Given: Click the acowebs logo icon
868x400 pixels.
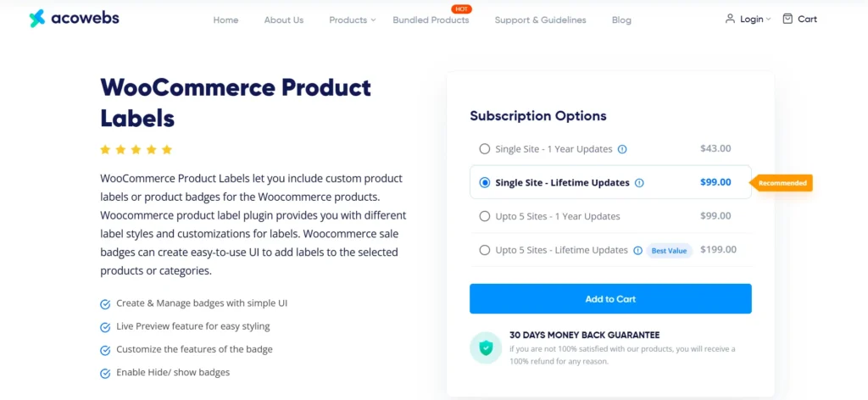Looking at the screenshot, I should 36,19.
